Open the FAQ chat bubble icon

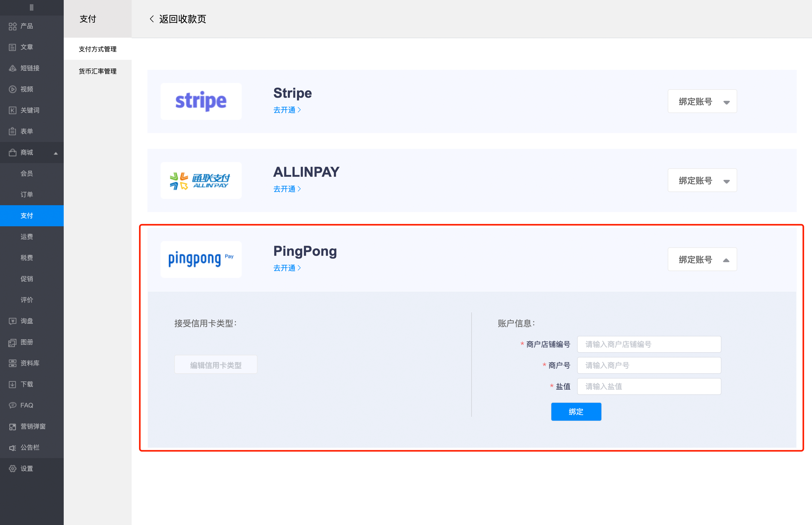click(x=13, y=405)
